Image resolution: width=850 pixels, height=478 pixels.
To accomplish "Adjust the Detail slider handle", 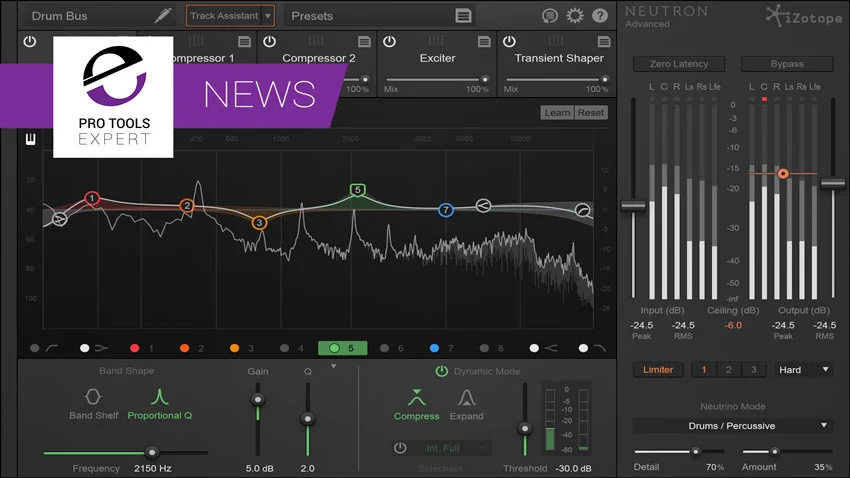I will click(x=696, y=451).
